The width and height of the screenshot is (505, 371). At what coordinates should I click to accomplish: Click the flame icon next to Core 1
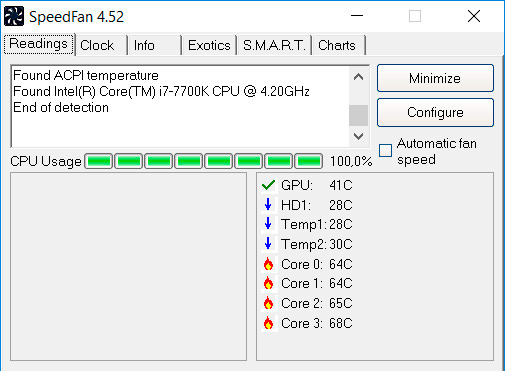pyautogui.click(x=268, y=283)
